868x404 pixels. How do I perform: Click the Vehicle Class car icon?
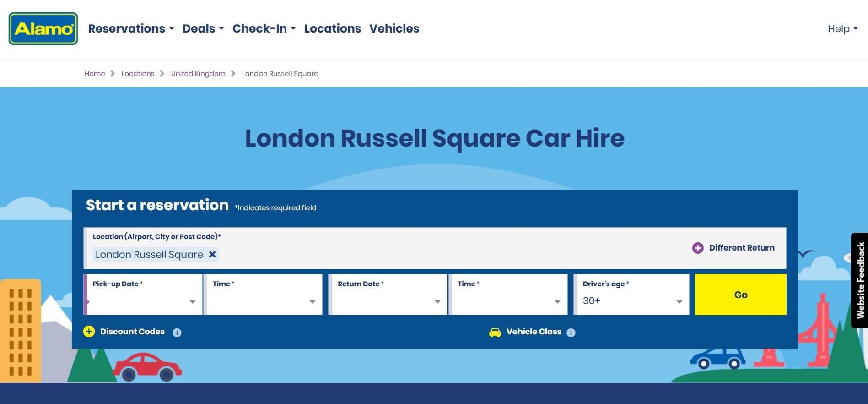coord(495,332)
